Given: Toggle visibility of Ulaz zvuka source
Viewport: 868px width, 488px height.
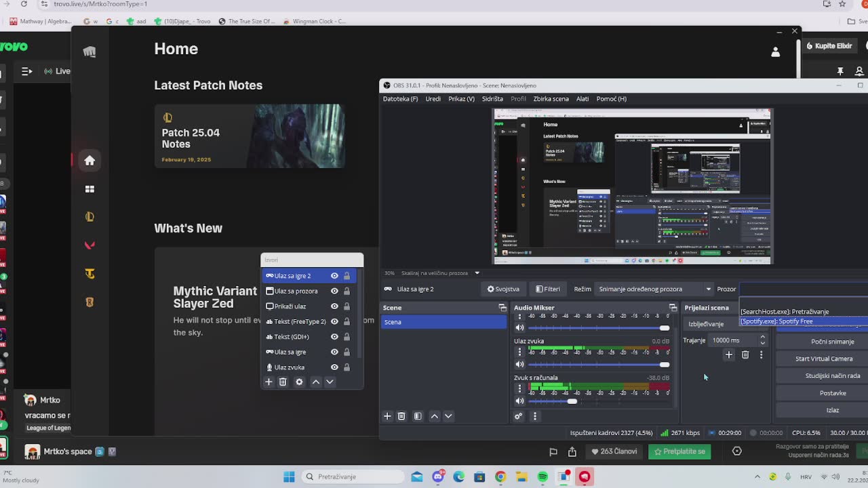Looking at the screenshot, I should pyautogui.click(x=334, y=367).
